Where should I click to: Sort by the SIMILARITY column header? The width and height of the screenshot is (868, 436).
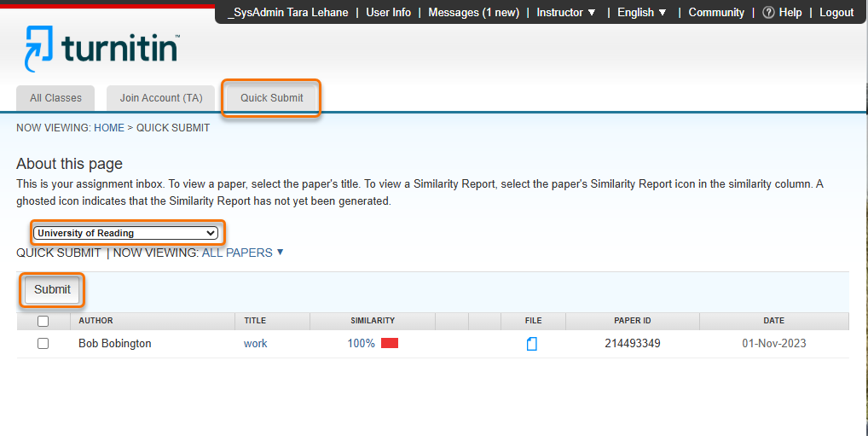pos(373,321)
